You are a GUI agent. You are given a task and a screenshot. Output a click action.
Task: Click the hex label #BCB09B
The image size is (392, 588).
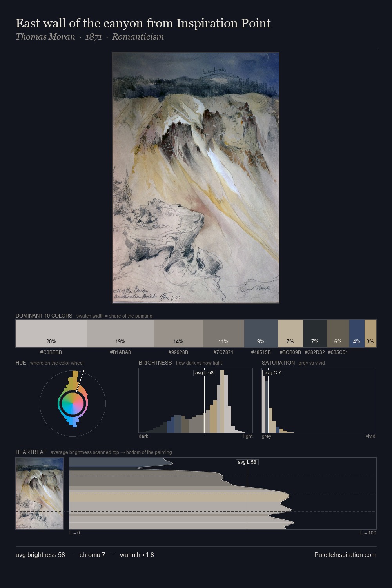290,352
